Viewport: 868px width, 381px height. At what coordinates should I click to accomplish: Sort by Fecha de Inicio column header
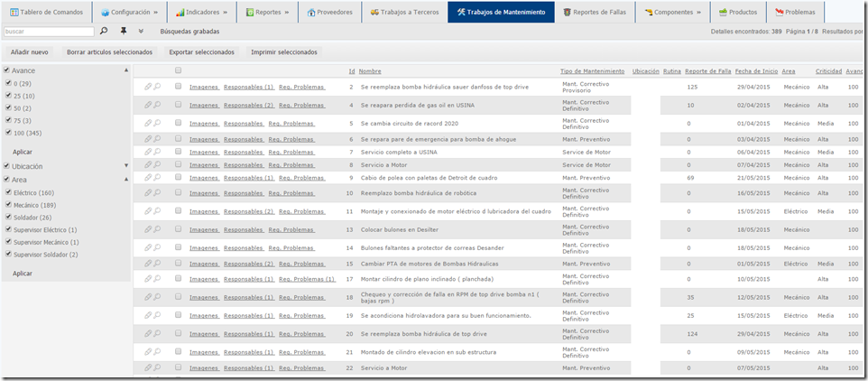[x=757, y=71]
